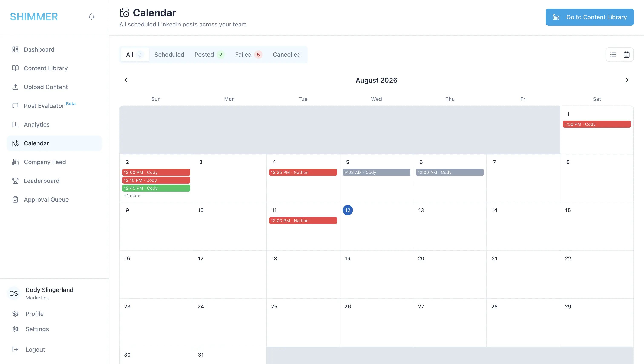The height and width of the screenshot is (364, 644).
Task: Click the LinkedIn icon in Content Library button
Action: point(556,17)
